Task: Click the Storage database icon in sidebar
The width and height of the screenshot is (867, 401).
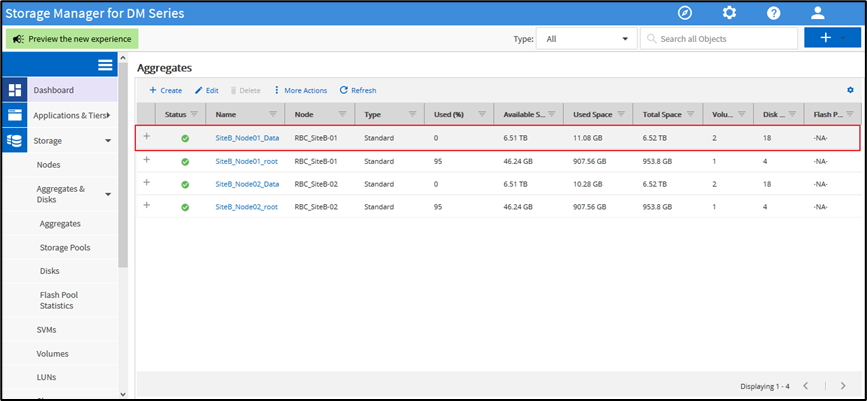Action: tap(15, 141)
